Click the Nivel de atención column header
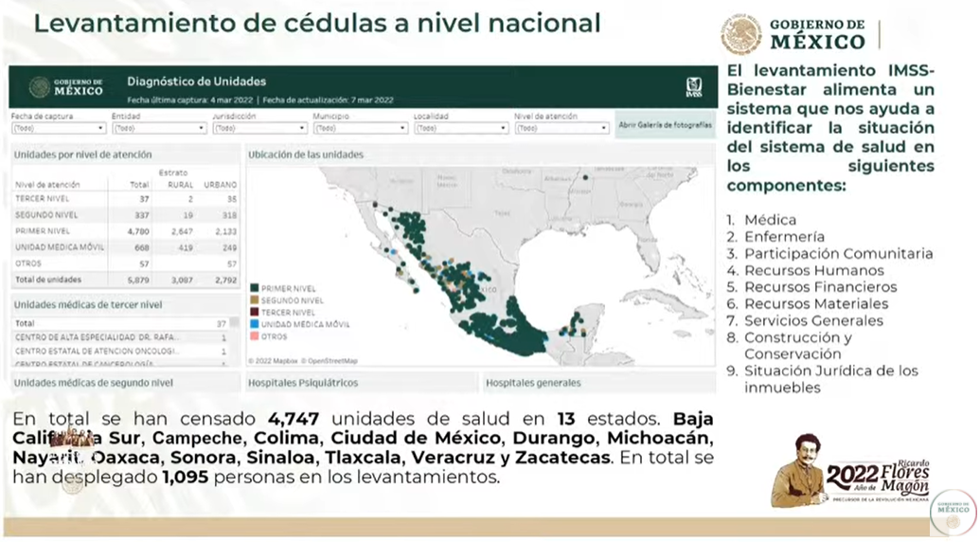 pos(47,185)
